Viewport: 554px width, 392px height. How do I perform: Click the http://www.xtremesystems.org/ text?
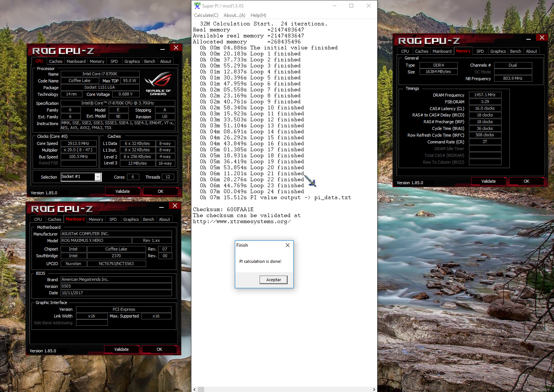point(242,222)
